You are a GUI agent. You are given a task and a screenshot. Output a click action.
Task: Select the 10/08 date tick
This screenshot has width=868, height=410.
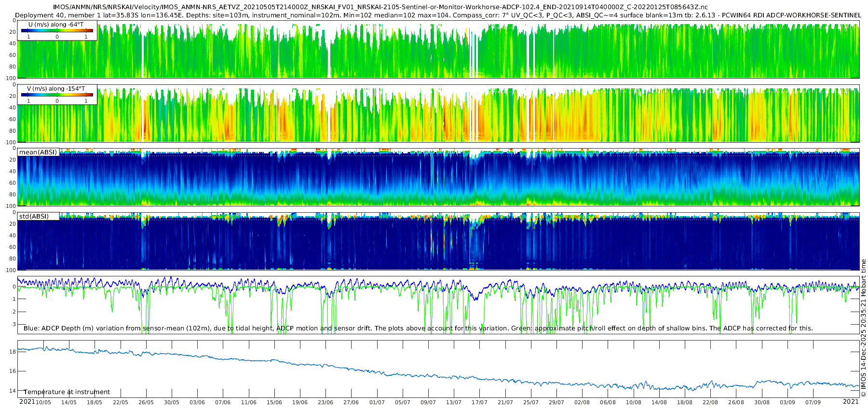coord(634,402)
